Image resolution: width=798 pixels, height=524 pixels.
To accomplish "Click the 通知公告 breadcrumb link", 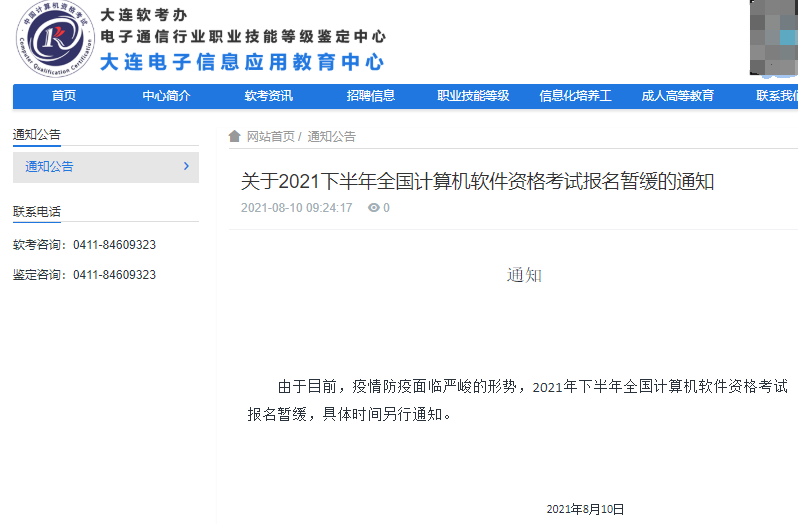I will [331, 137].
